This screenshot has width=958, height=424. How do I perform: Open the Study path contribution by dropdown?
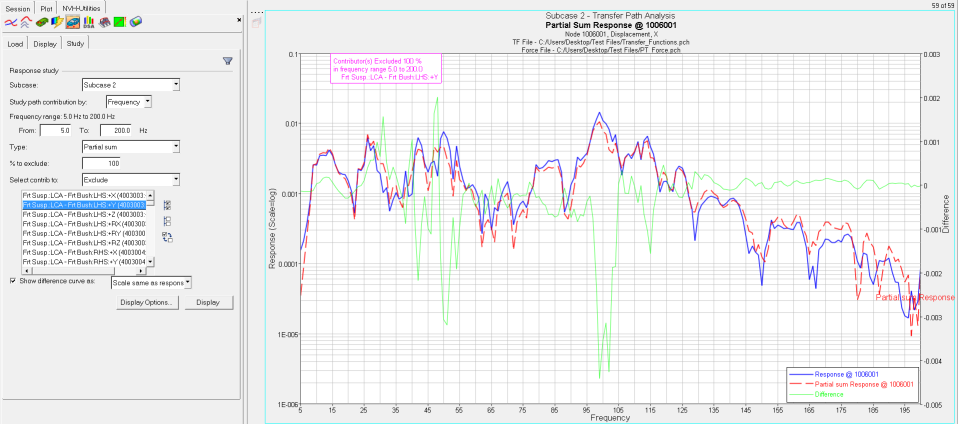pyautogui.click(x=129, y=102)
